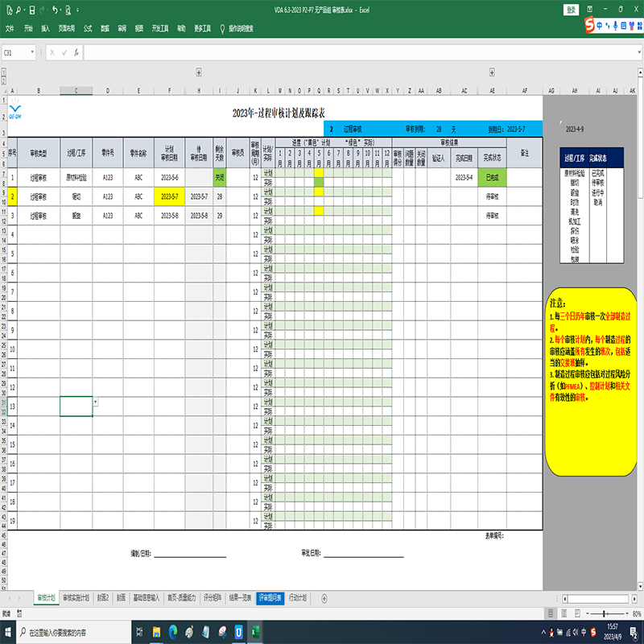Click the Redo arrow icon

point(42,10)
